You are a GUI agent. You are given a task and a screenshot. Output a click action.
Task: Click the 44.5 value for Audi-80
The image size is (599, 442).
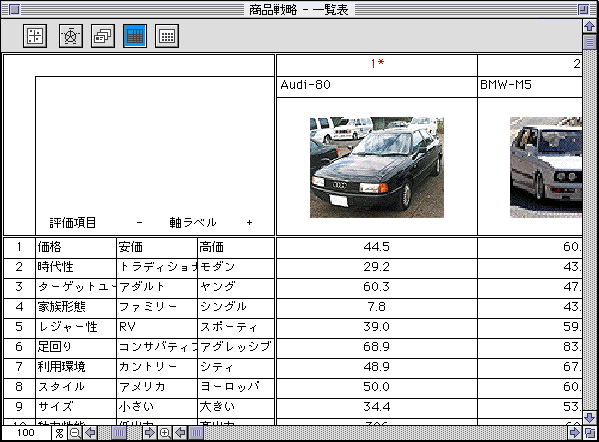click(x=377, y=247)
